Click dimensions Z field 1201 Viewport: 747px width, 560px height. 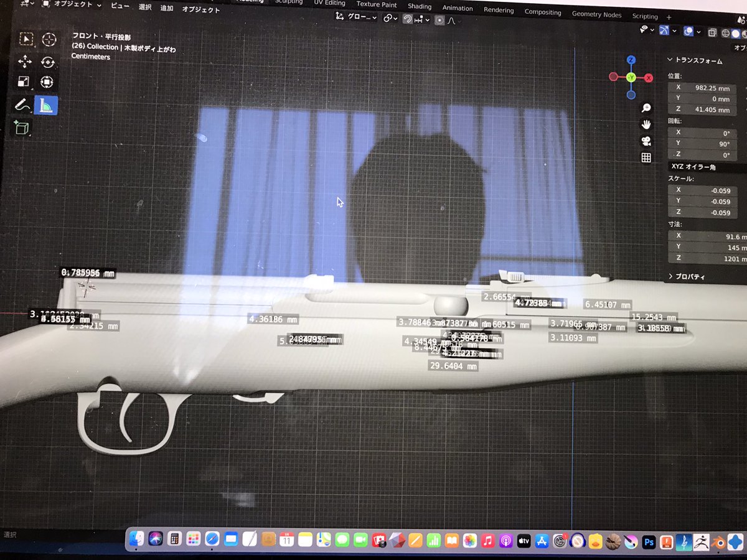707,258
